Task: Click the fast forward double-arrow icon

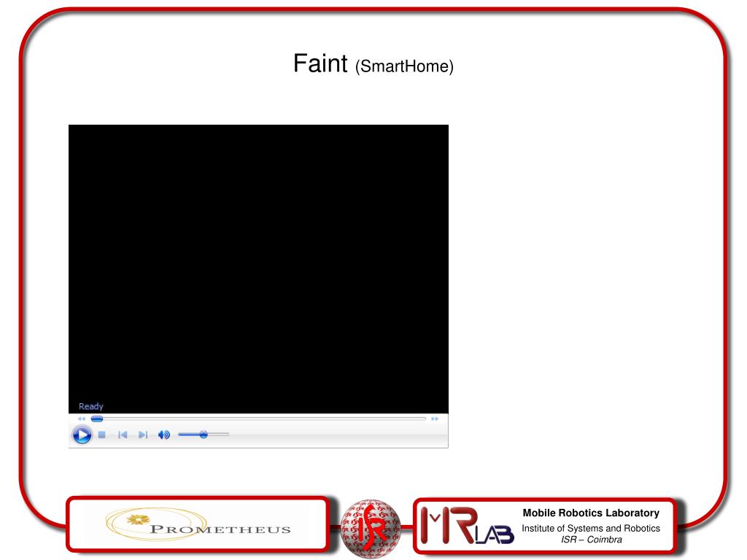Action: (435, 419)
